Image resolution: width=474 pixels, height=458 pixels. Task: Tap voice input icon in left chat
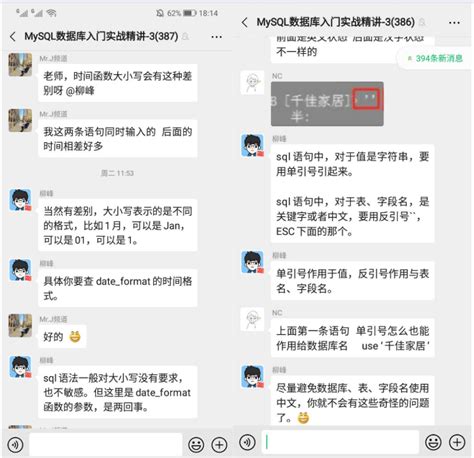point(15,445)
